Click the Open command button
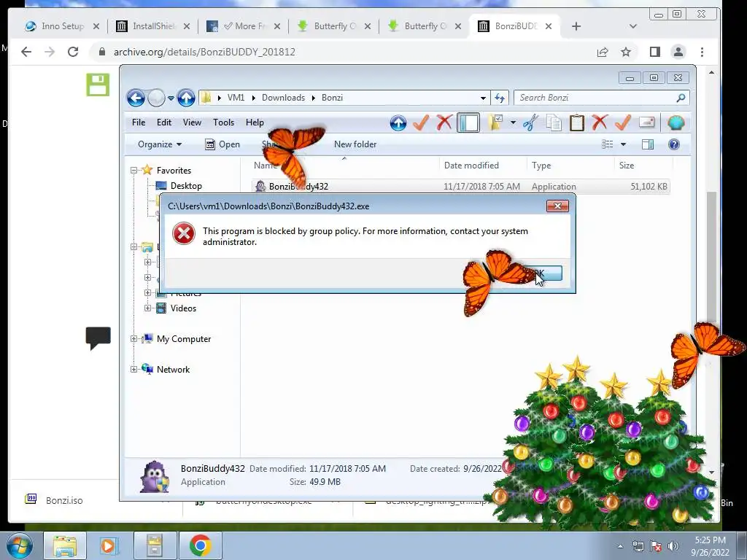Viewport: 747px width, 560px height. (222, 144)
